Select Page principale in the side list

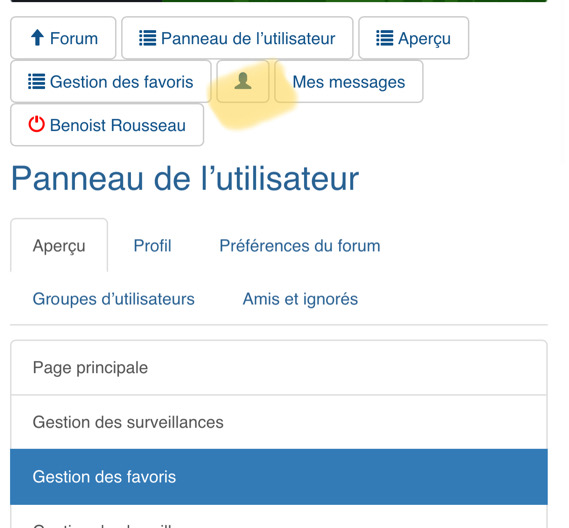click(x=279, y=368)
